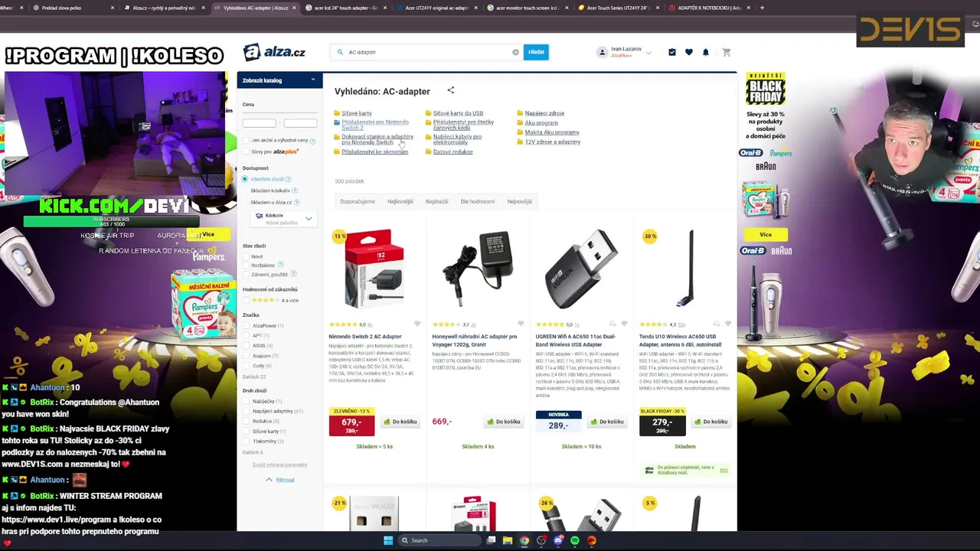Screen dimensions: 980x551
Task: Click the alza.cz logo
Action: pyautogui.click(x=274, y=52)
